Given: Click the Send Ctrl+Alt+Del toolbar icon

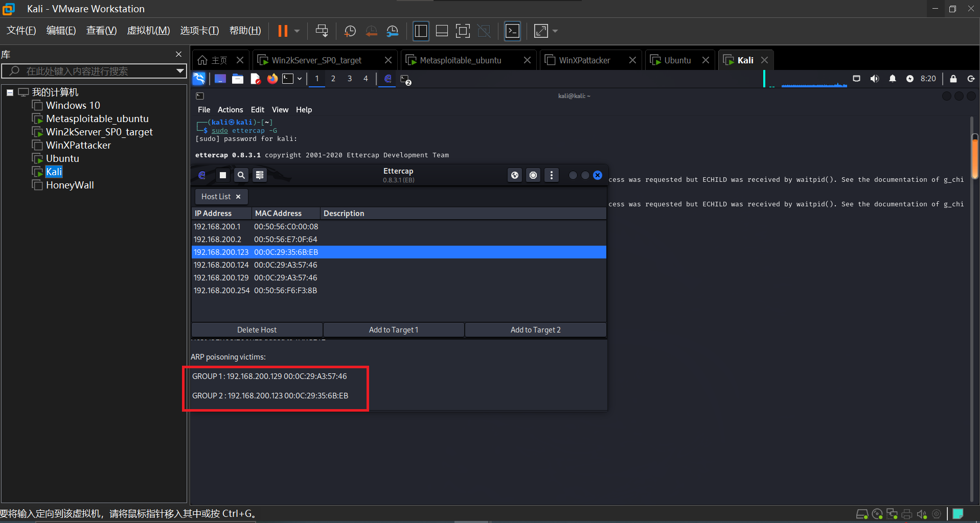Looking at the screenshot, I should tap(322, 31).
